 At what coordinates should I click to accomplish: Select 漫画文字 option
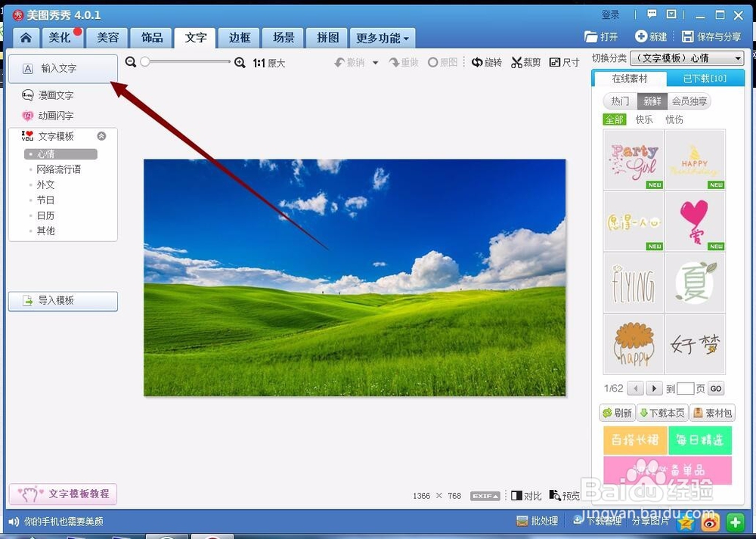point(48,95)
